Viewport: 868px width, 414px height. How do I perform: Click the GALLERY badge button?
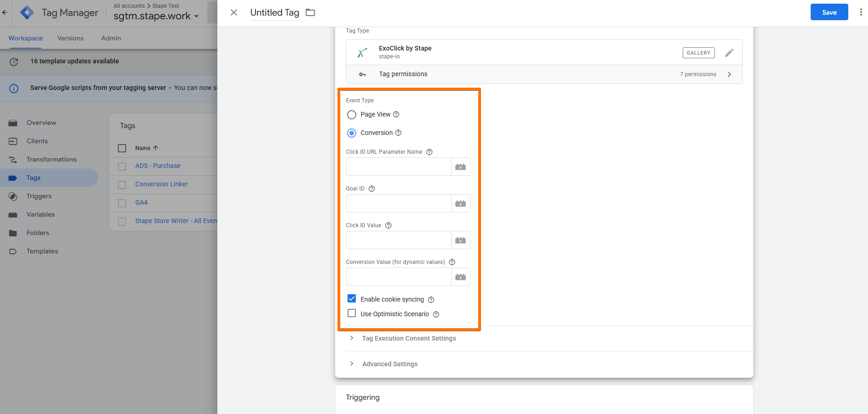(698, 53)
